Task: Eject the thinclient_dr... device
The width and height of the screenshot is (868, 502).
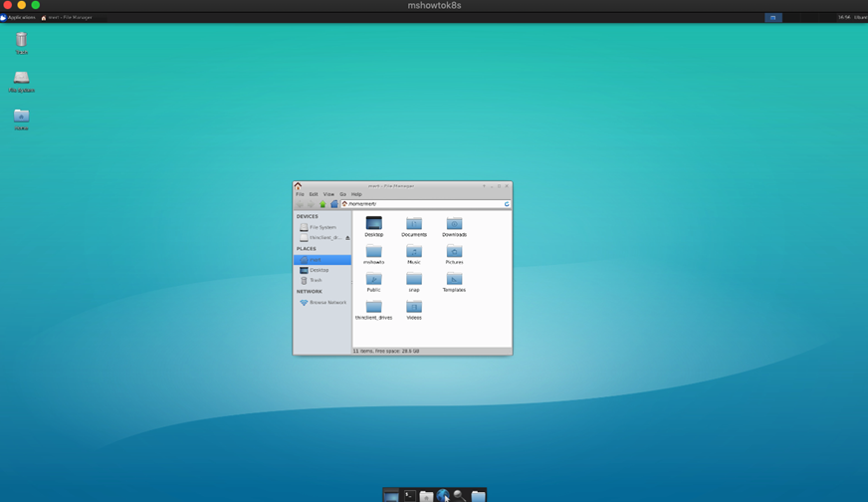Action: 347,238
